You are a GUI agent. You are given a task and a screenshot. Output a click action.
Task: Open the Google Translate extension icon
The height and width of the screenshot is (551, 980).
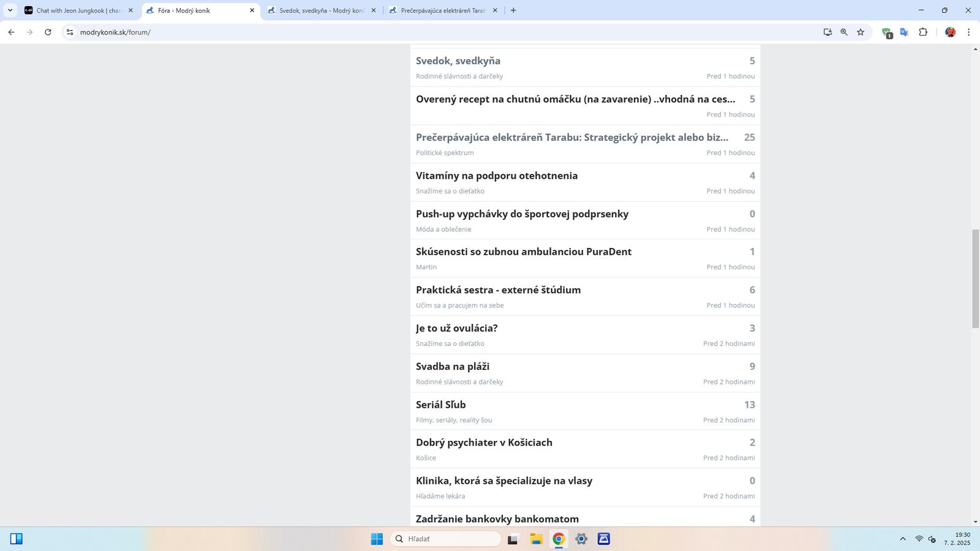click(x=904, y=32)
